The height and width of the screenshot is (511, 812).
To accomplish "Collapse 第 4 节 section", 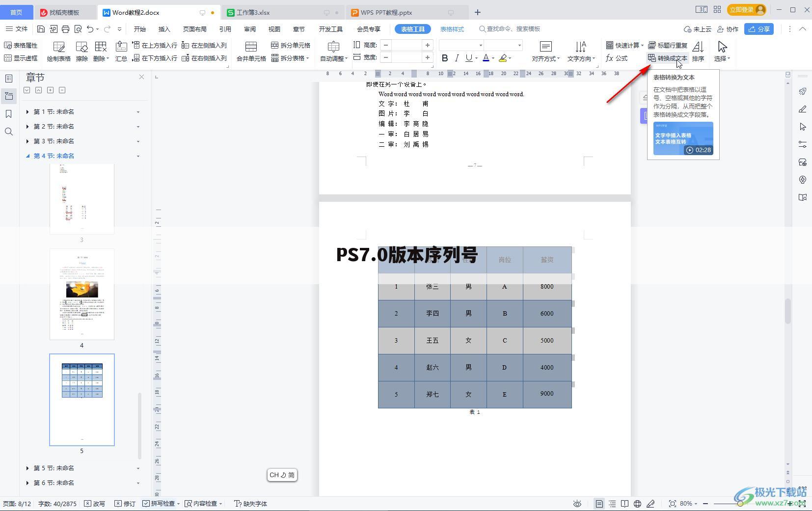I will 27,156.
